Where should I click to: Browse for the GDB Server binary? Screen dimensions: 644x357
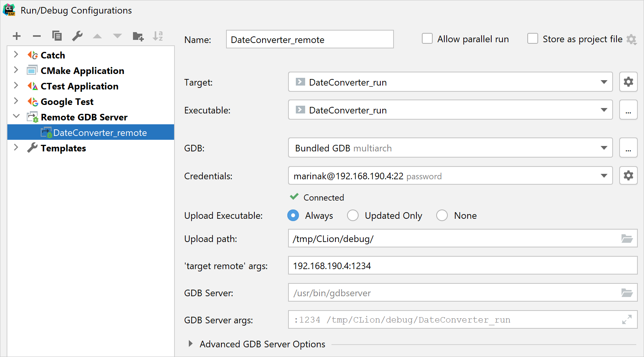627,293
